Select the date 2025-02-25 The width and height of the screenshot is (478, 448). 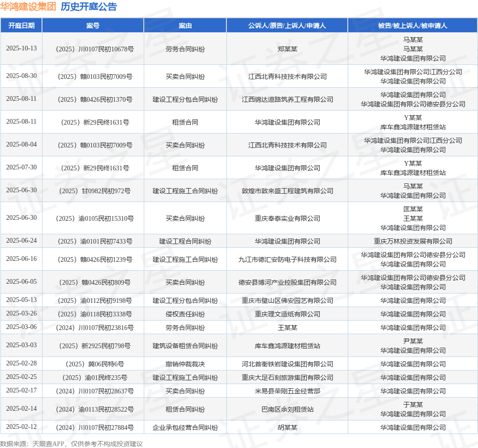tap(21, 377)
